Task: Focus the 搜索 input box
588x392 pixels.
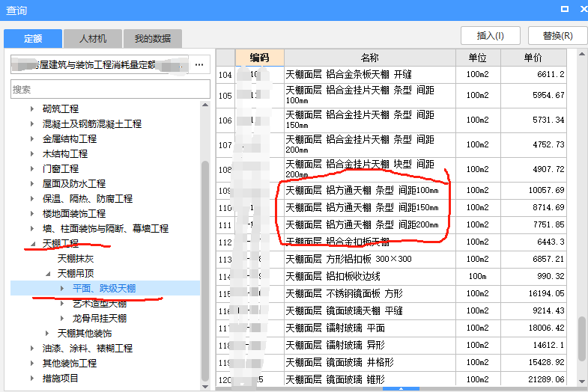Action: (110, 89)
